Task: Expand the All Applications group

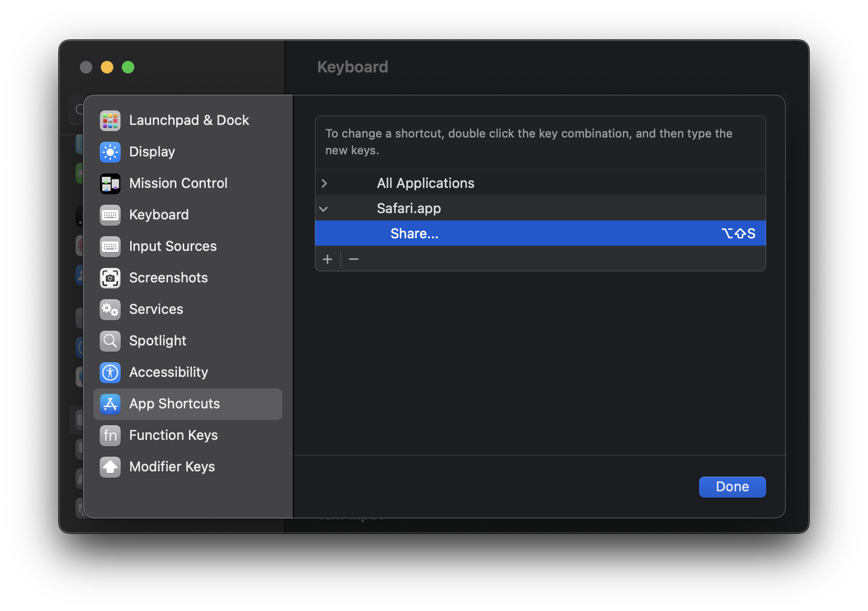Action: click(x=324, y=183)
